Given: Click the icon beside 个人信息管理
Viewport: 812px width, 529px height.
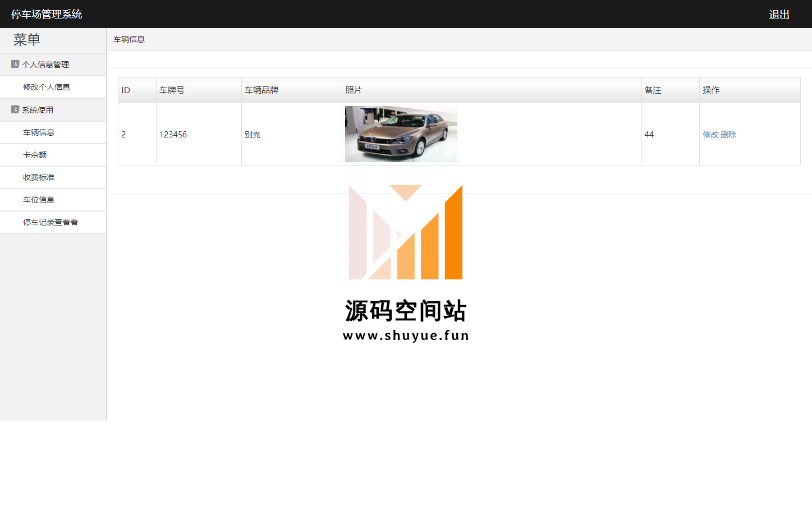Looking at the screenshot, I should click(x=15, y=64).
